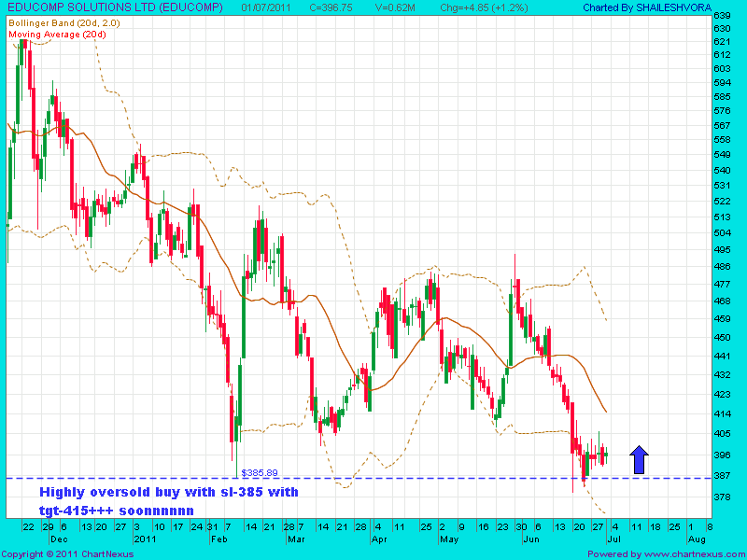Click the Jun month label on date axis
747x560 pixels.
(529, 539)
